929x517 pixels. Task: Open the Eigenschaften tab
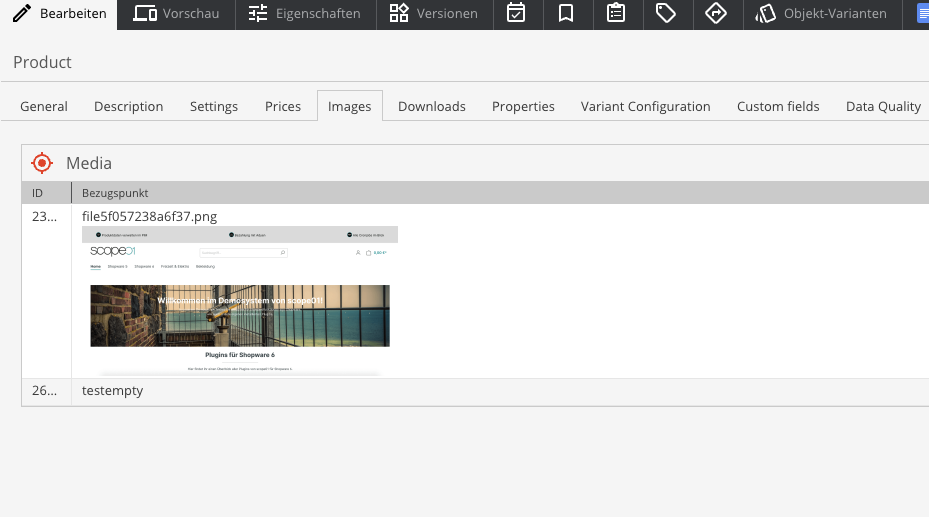[305, 13]
